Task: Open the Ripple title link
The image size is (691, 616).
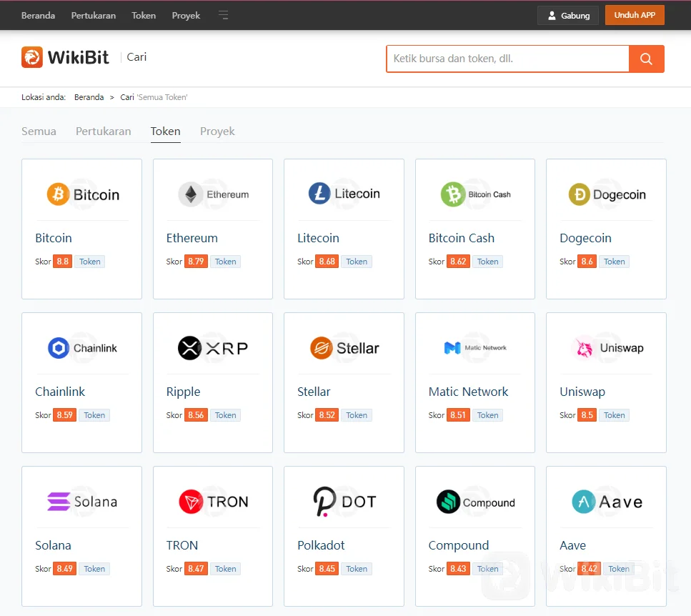Action: click(183, 392)
